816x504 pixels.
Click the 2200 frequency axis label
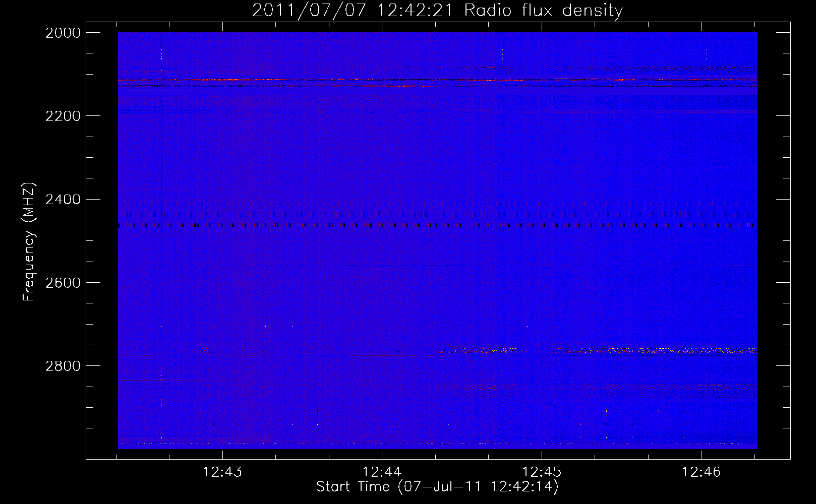click(63, 116)
